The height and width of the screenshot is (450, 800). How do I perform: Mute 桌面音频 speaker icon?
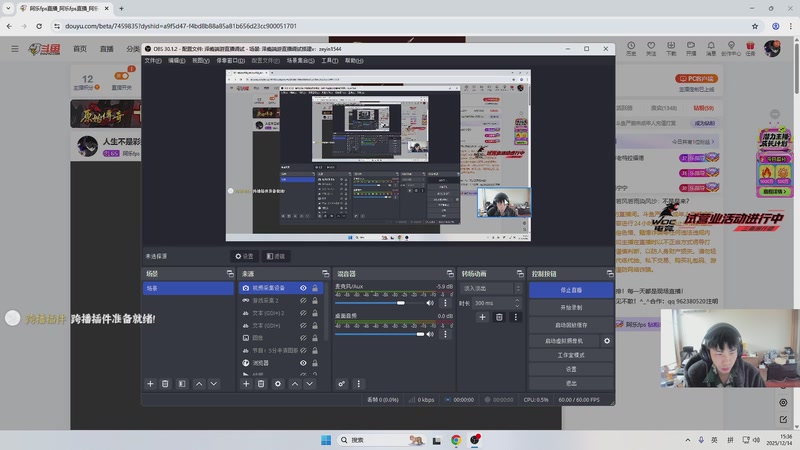point(430,334)
